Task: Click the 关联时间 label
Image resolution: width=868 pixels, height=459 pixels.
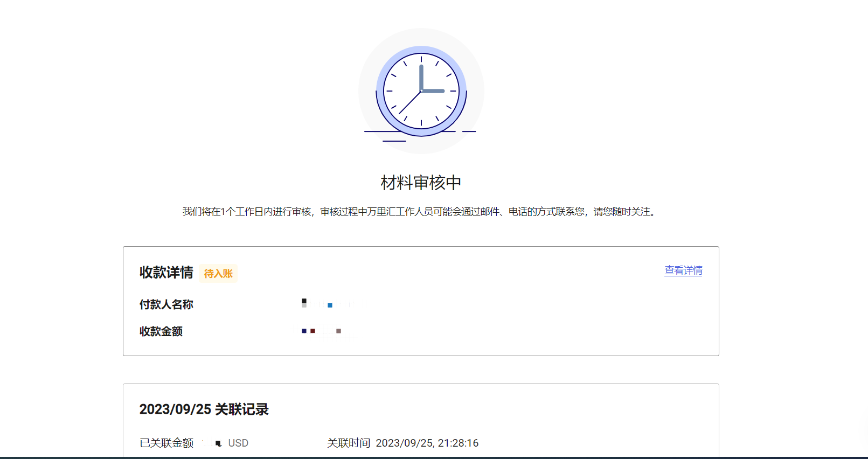Action: click(348, 443)
